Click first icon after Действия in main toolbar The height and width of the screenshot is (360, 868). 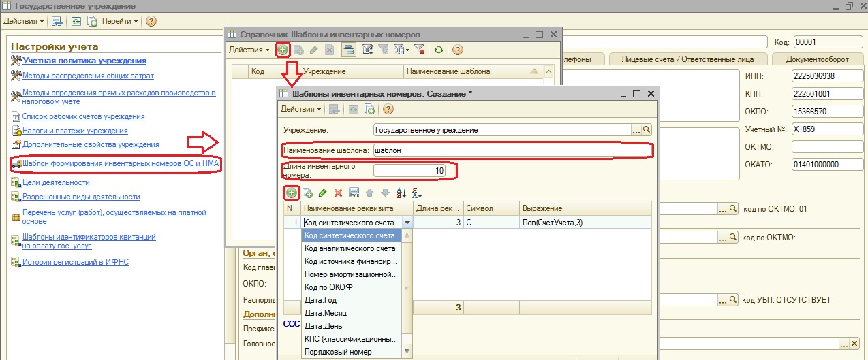[57, 21]
